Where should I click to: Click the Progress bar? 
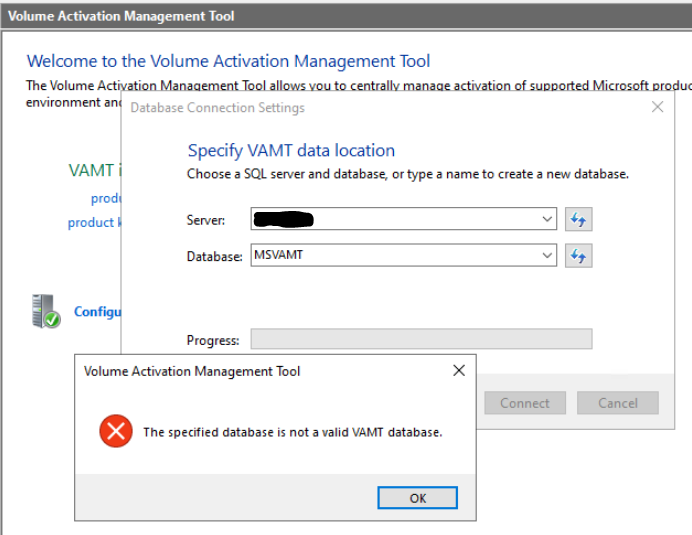click(x=421, y=339)
